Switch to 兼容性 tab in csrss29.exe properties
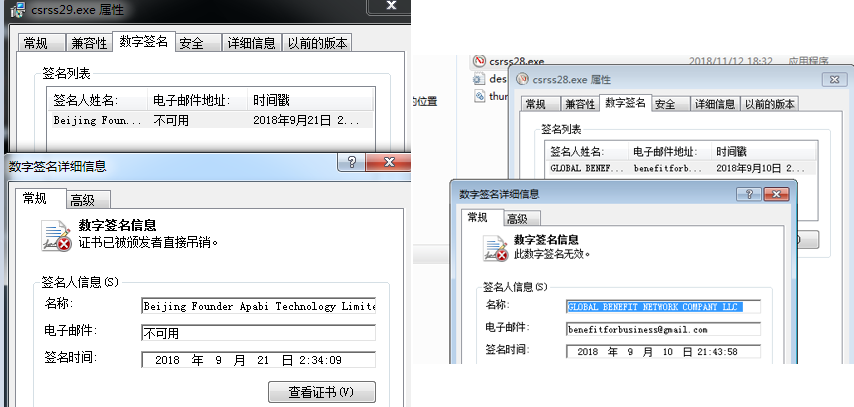 coord(89,44)
